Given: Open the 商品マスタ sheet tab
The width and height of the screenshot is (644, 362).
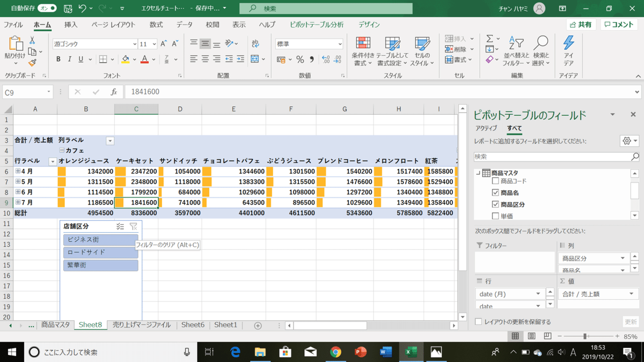Looking at the screenshot, I should pyautogui.click(x=56, y=325).
